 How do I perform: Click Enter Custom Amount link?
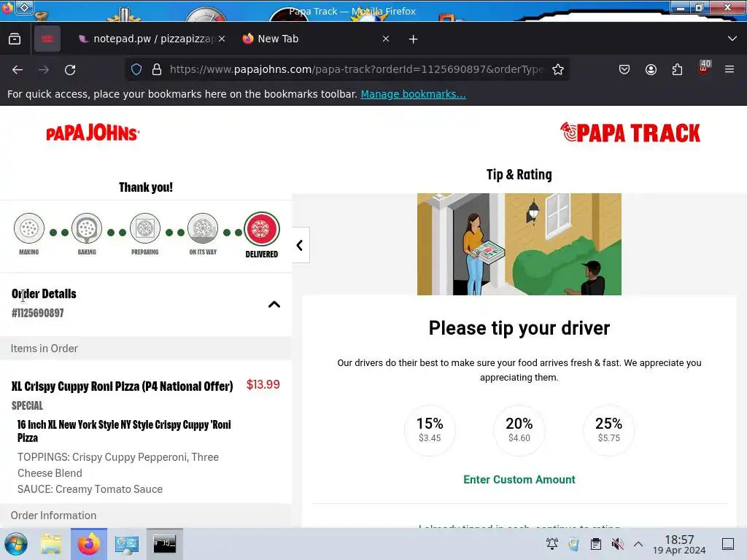pyautogui.click(x=519, y=480)
